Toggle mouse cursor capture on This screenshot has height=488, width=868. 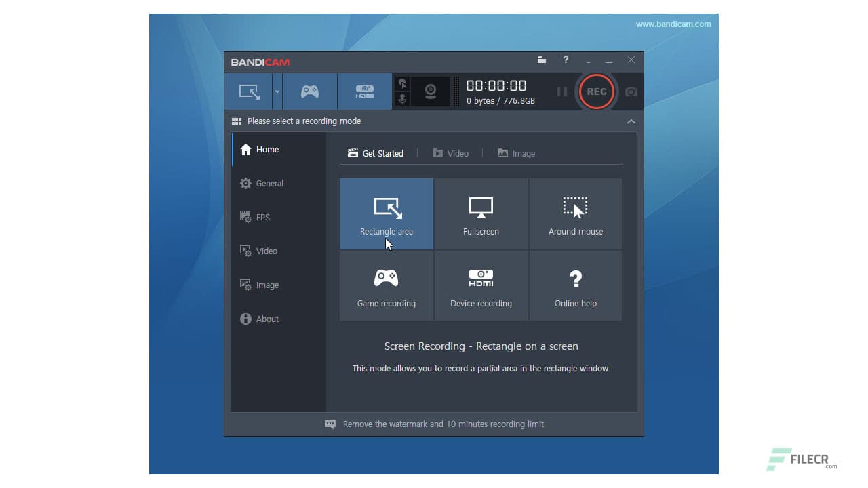[x=403, y=82]
